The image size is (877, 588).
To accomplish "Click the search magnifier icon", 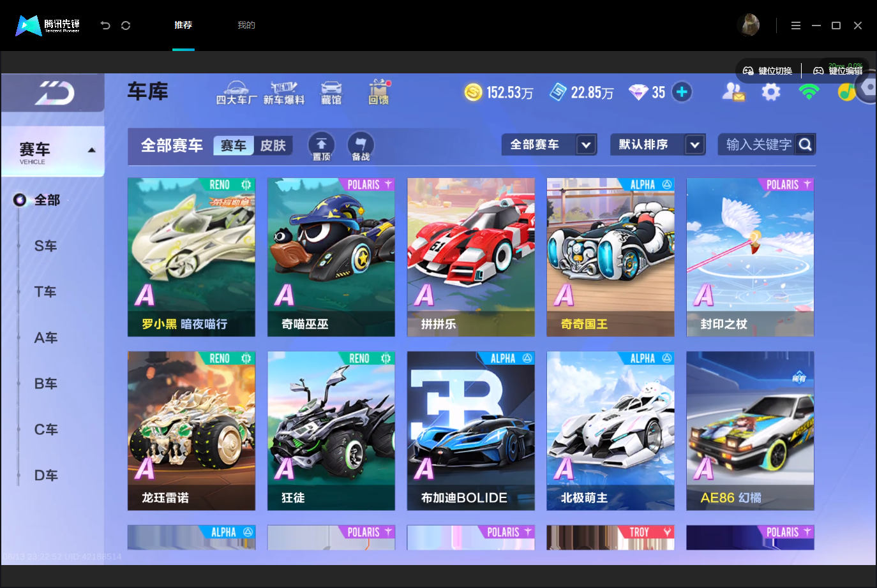I will point(806,145).
